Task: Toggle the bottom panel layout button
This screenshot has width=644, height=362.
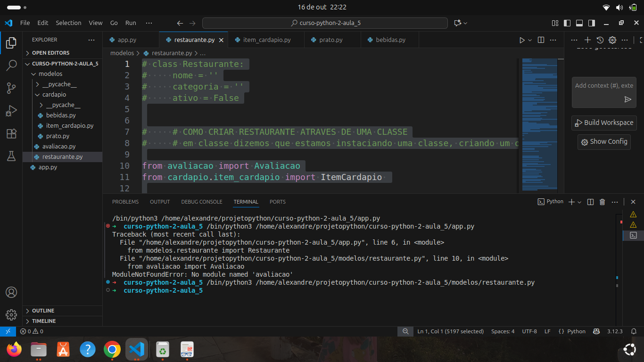Action: (x=579, y=23)
